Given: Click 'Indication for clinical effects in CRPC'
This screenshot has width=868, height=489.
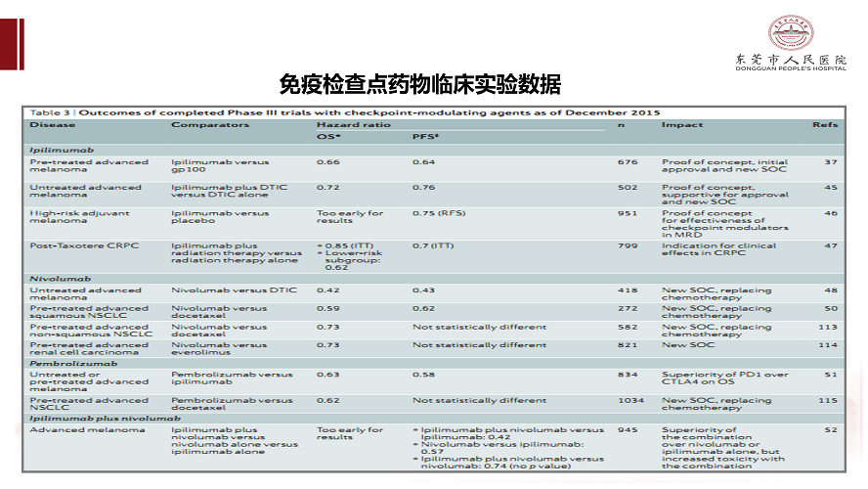Looking at the screenshot, I should (x=718, y=249).
